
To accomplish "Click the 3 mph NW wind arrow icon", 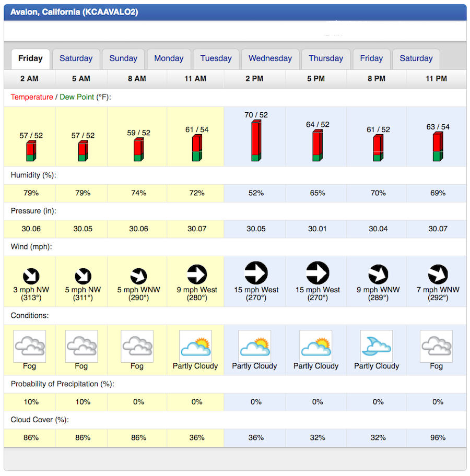I will point(31,276).
